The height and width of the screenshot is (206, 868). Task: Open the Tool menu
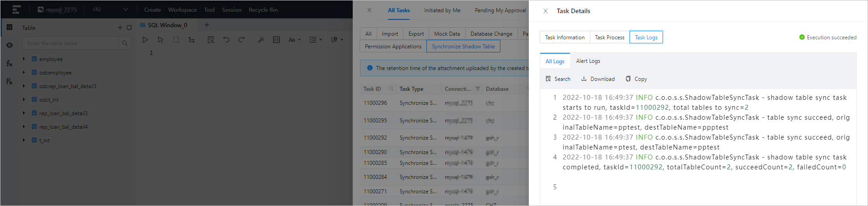[209, 9]
